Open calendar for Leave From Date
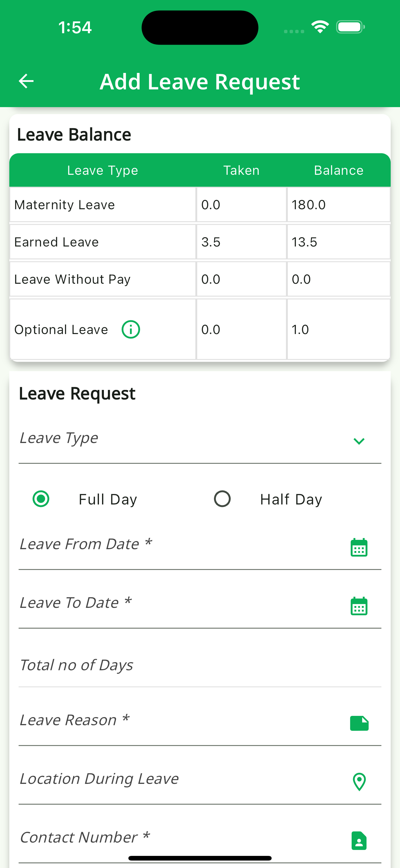The height and width of the screenshot is (868, 400). (x=359, y=547)
